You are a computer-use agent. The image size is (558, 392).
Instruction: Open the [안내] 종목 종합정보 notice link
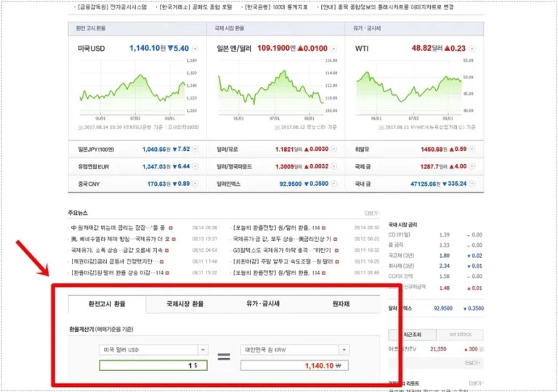point(387,7)
